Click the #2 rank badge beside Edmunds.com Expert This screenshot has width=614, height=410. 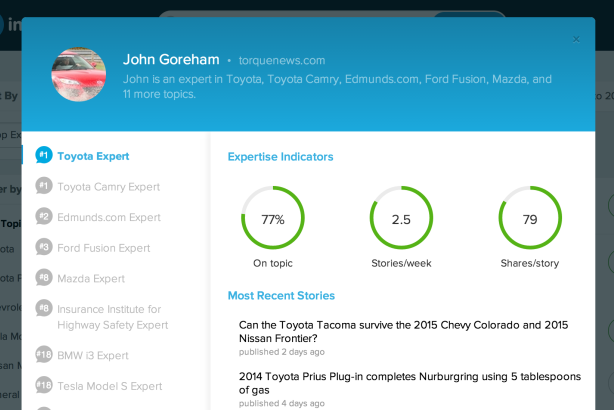[43, 216]
